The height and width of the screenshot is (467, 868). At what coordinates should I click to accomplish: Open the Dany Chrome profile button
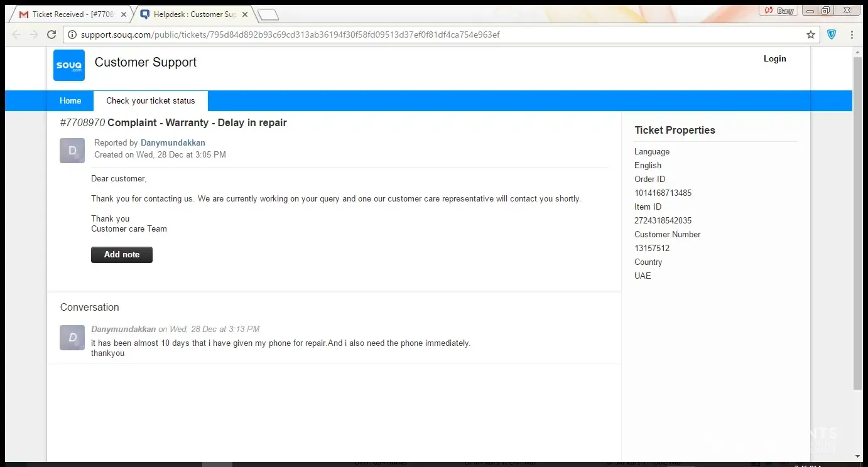coord(778,11)
